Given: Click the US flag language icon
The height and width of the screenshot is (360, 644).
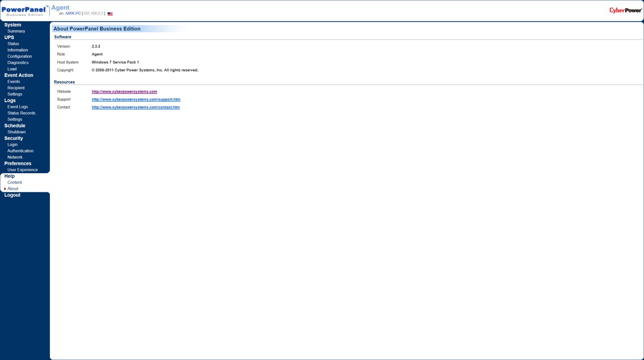Looking at the screenshot, I should pyautogui.click(x=110, y=14).
